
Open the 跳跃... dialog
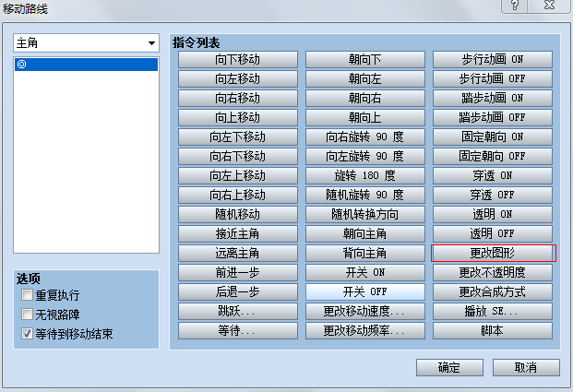[238, 311]
